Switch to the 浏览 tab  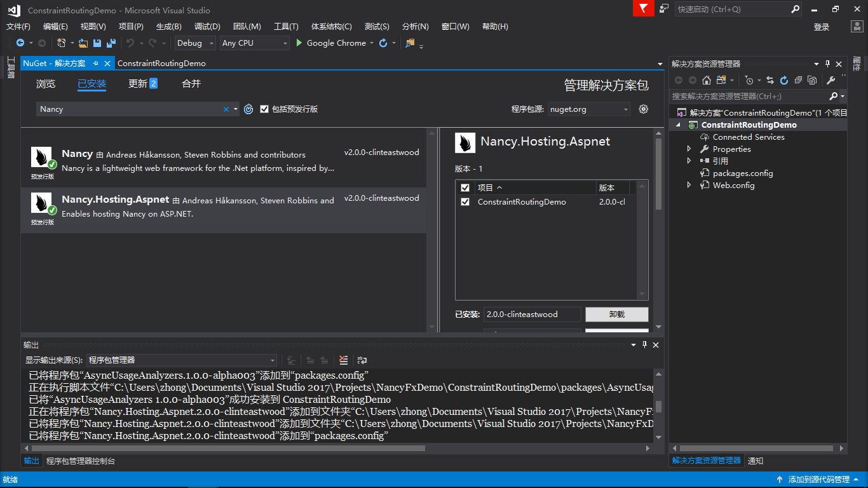tap(46, 84)
